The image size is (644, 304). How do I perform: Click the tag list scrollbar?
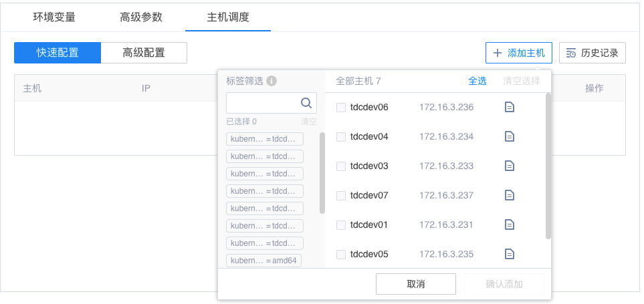coord(322,173)
